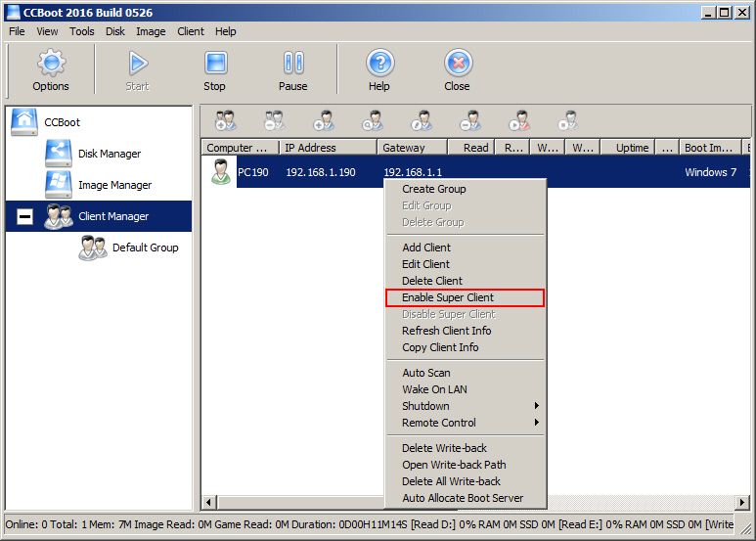Open the Options gear in the toolbar
This screenshot has height=541, width=756.
point(51,70)
